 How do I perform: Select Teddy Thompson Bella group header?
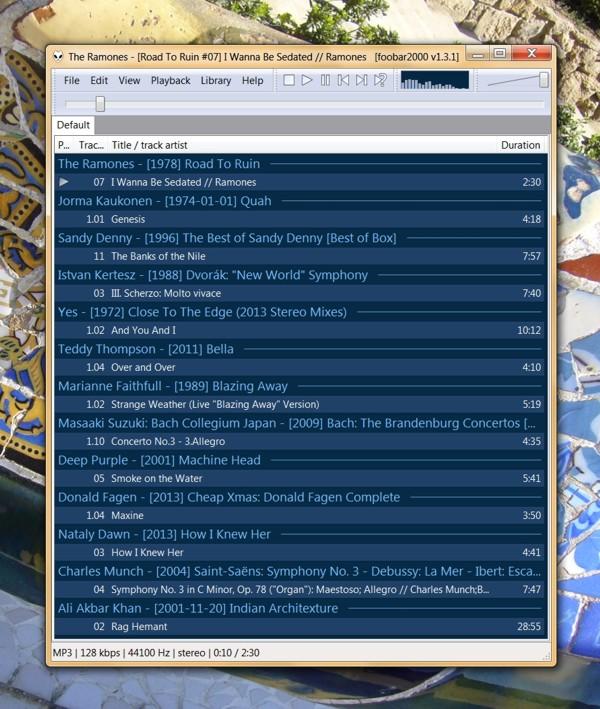point(301,349)
